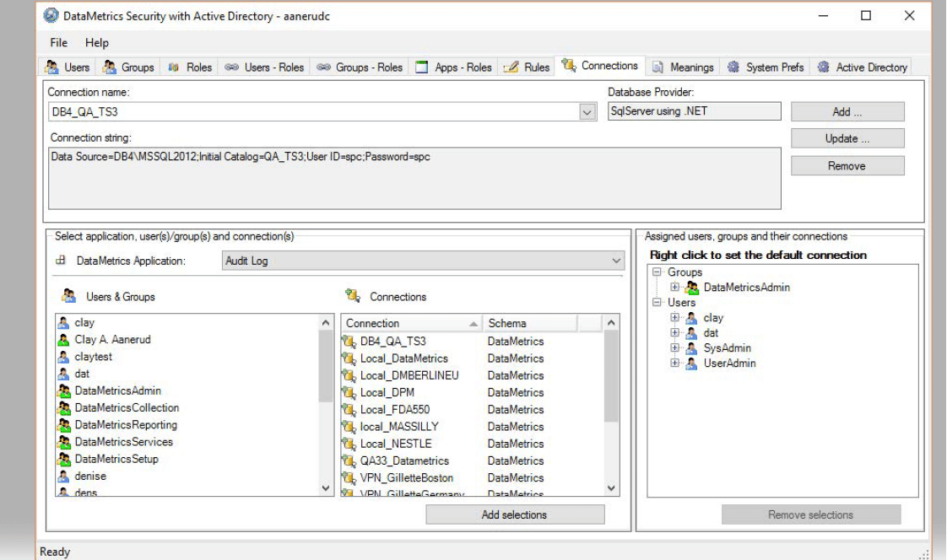Collapse the Users node in assigned tree
The image size is (947, 560).
point(657,302)
